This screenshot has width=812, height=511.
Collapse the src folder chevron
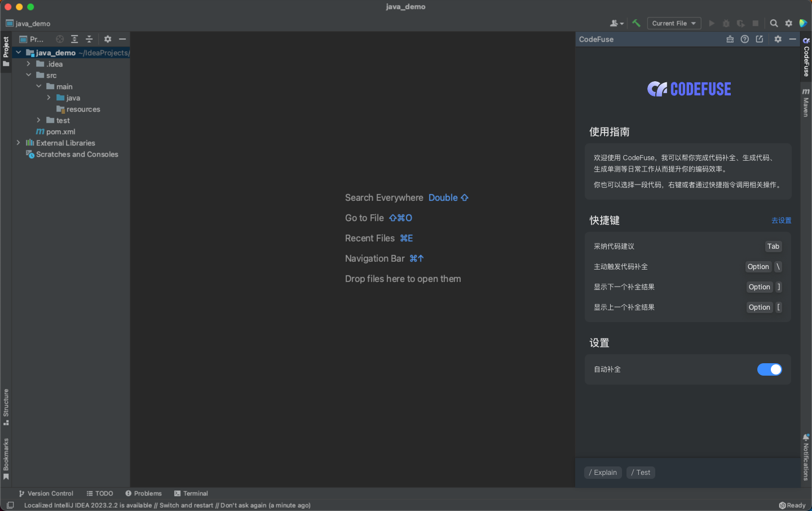29,75
